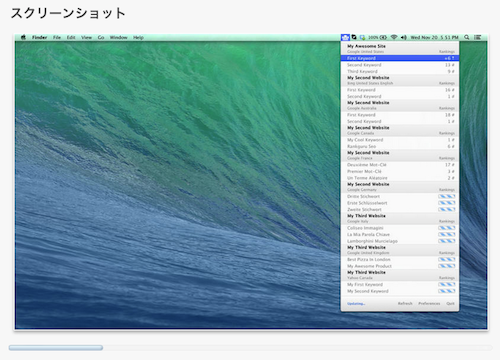Click the Google France subtitle
The width and height of the screenshot is (500, 360).
360,158
